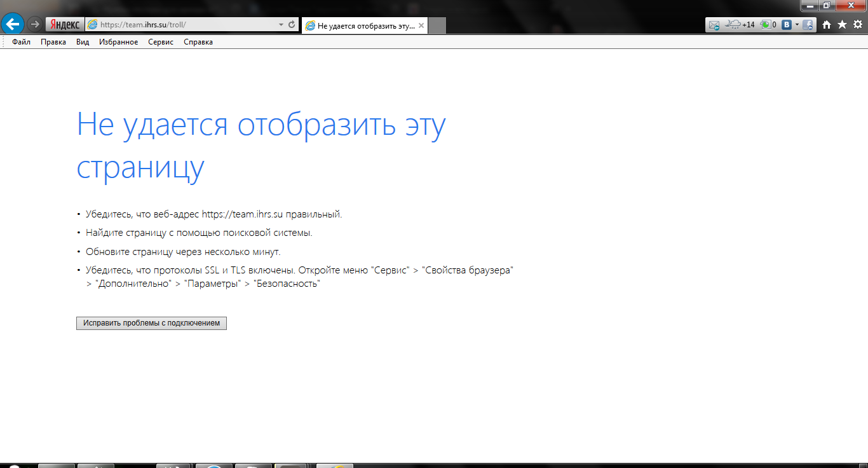This screenshot has width=868, height=468.
Task: Click the line about SSL and TLS protocols
Action: click(x=299, y=277)
